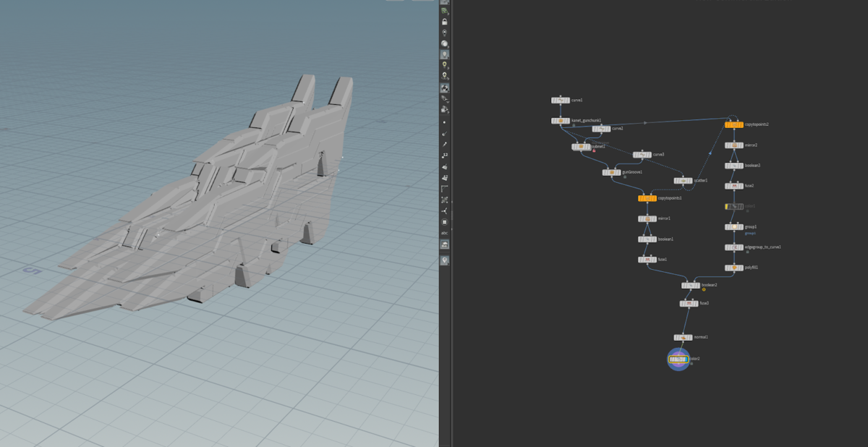Select the fuse2 node
Image resolution: width=868 pixels, height=447 pixels.
pyautogui.click(x=734, y=186)
